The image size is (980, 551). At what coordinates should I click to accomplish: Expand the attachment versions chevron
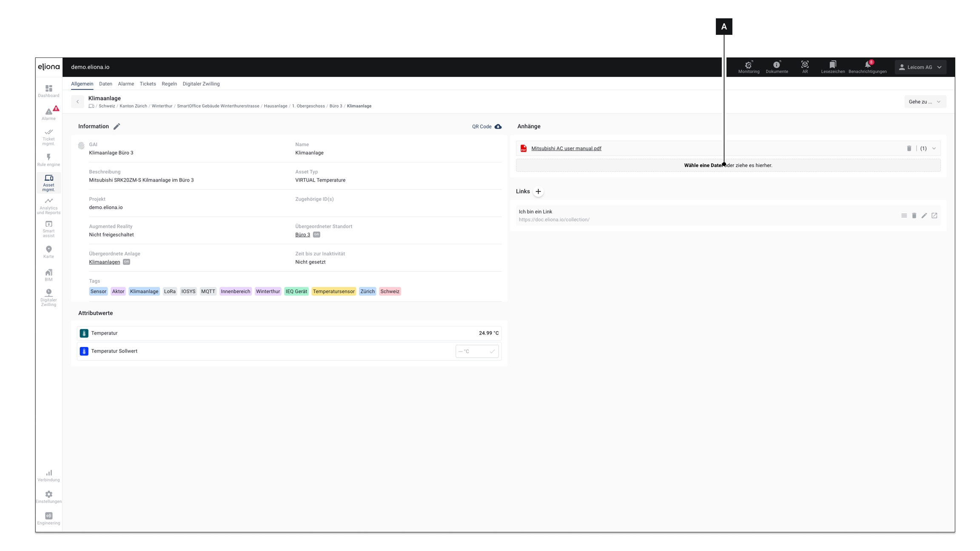tap(934, 148)
